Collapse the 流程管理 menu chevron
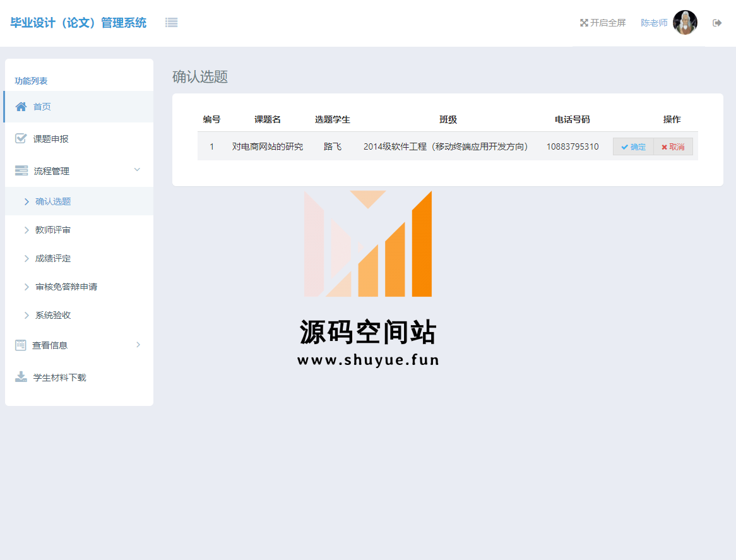This screenshot has width=736, height=560. point(137,169)
